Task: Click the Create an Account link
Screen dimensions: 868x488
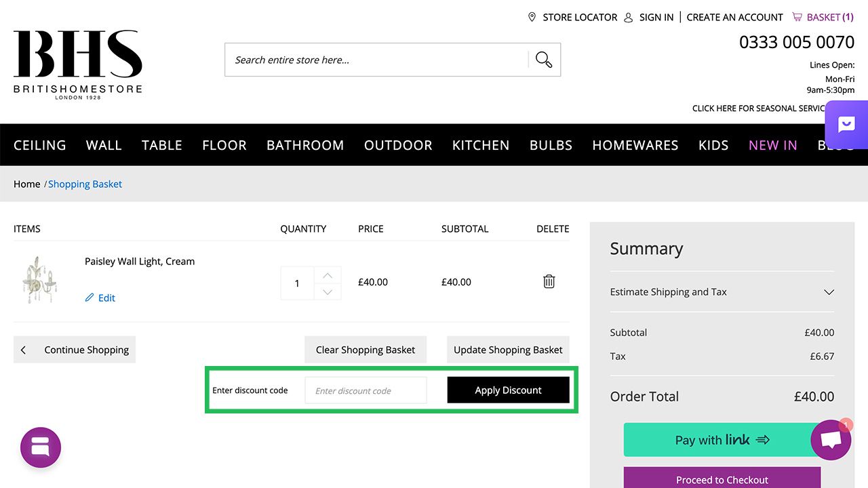Action: 734,17
